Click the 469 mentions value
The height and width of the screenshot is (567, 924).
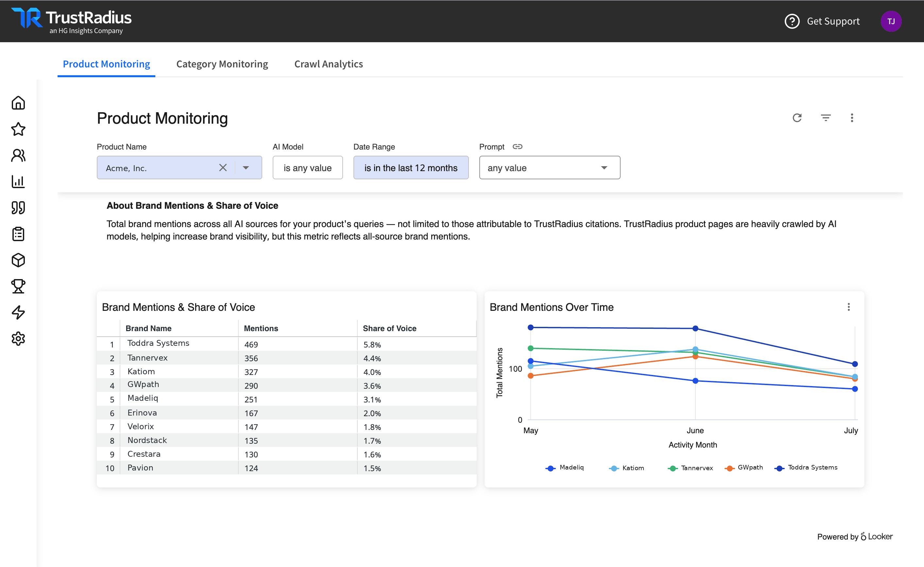[x=251, y=345]
